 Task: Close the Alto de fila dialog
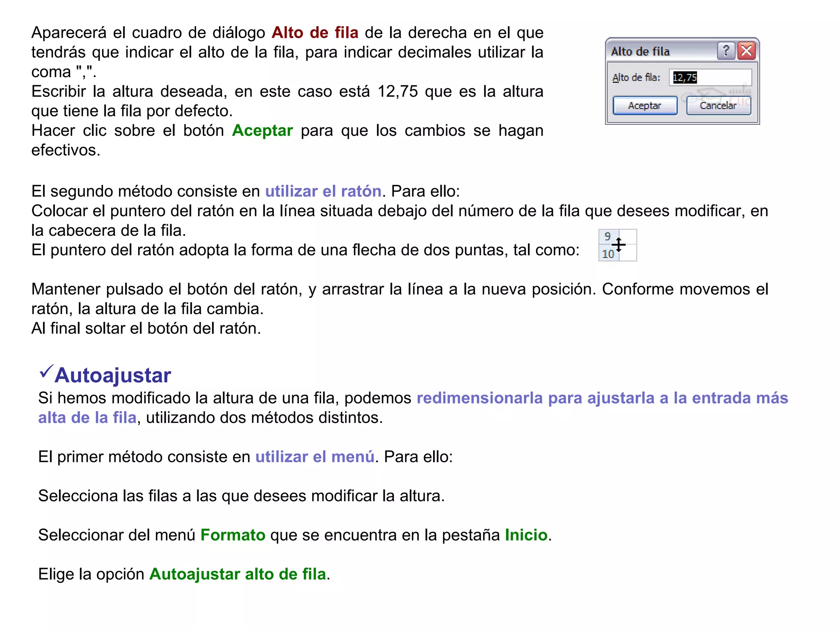point(746,51)
